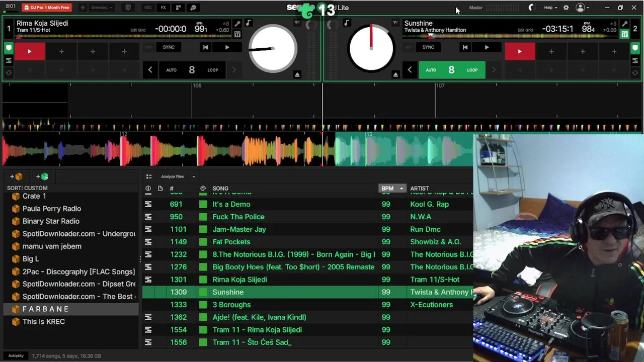644x362 pixels.
Task: Toggle the green stems pad icon on deck 2
Action: click(624, 34)
